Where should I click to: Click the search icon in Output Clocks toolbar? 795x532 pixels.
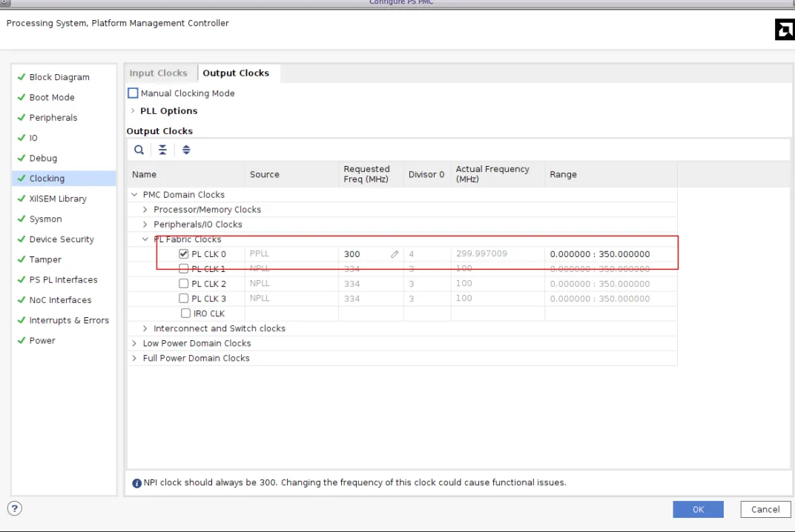139,150
